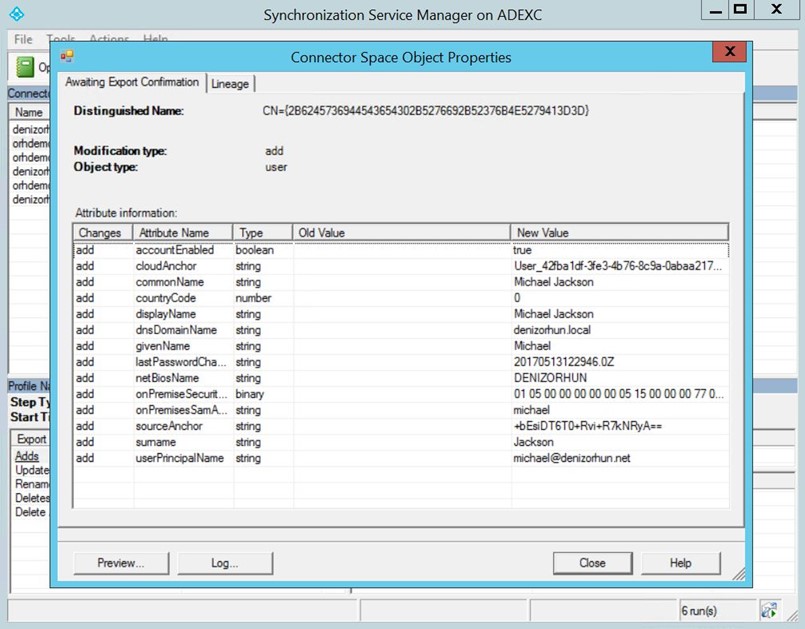The width and height of the screenshot is (805, 629).
Task: Switch to the Lineage tab
Action: point(230,84)
